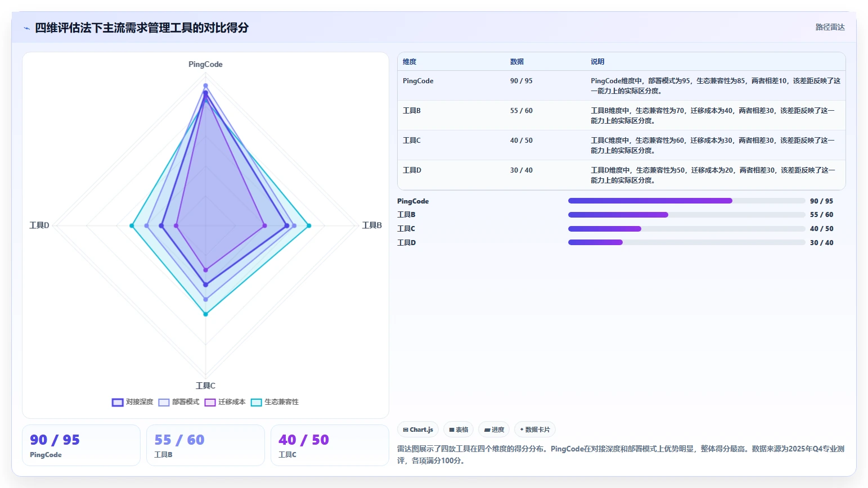Screen dimensions: 868x488
Task: Toggle the 迁移成本 legend swatch
Action: (x=210, y=402)
